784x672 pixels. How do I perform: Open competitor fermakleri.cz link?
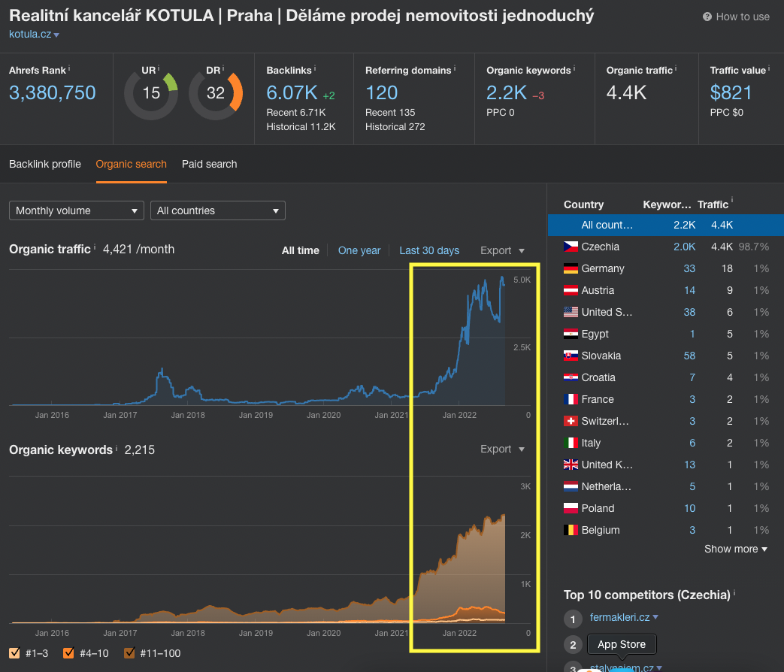click(x=619, y=617)
